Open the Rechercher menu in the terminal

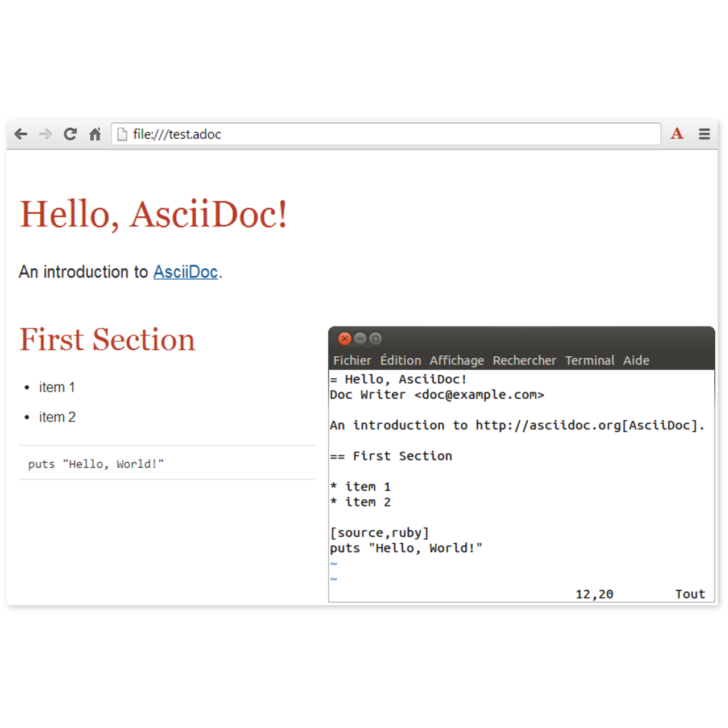(x=524, y=361)
